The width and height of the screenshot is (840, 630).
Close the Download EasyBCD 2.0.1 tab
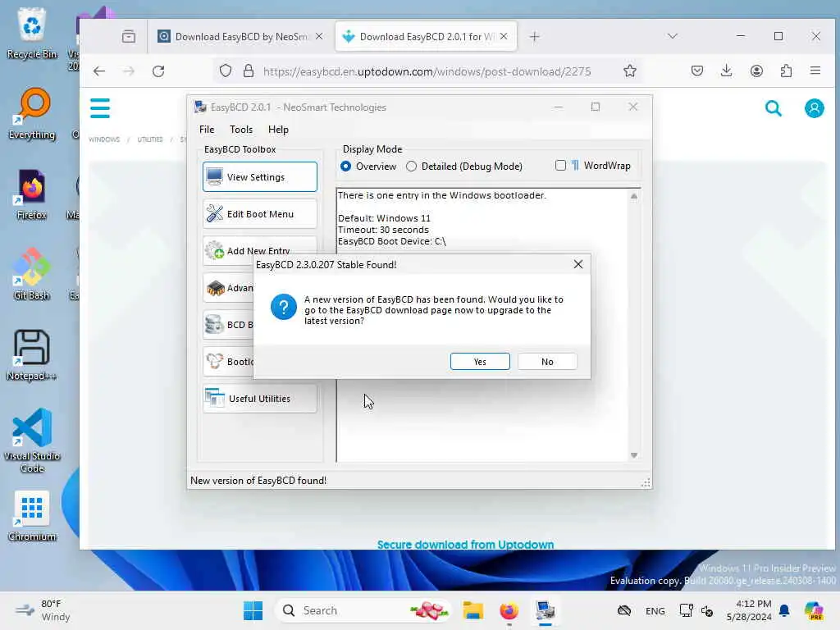[504, 36]
